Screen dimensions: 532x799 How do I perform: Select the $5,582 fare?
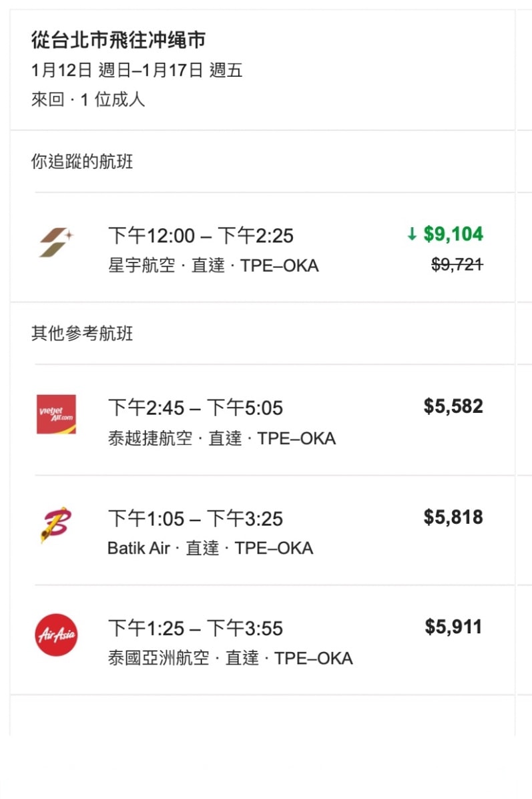click(453, 406)
